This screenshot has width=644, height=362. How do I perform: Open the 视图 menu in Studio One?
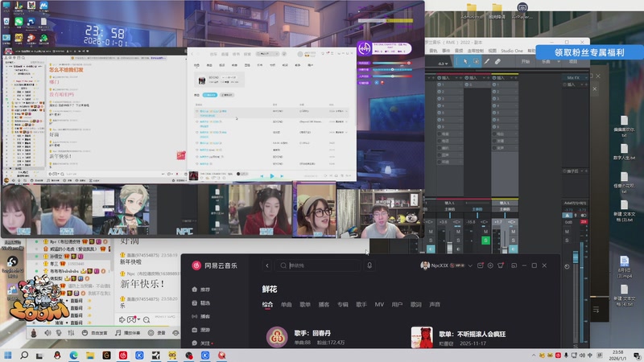click(493, 51)
